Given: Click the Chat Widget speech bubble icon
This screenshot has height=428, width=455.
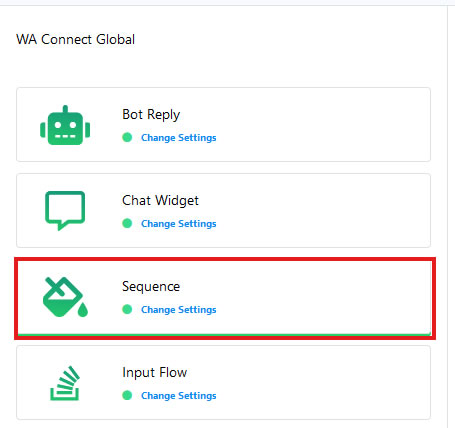Looking at the screenshot, I should [x=65, y=211].
